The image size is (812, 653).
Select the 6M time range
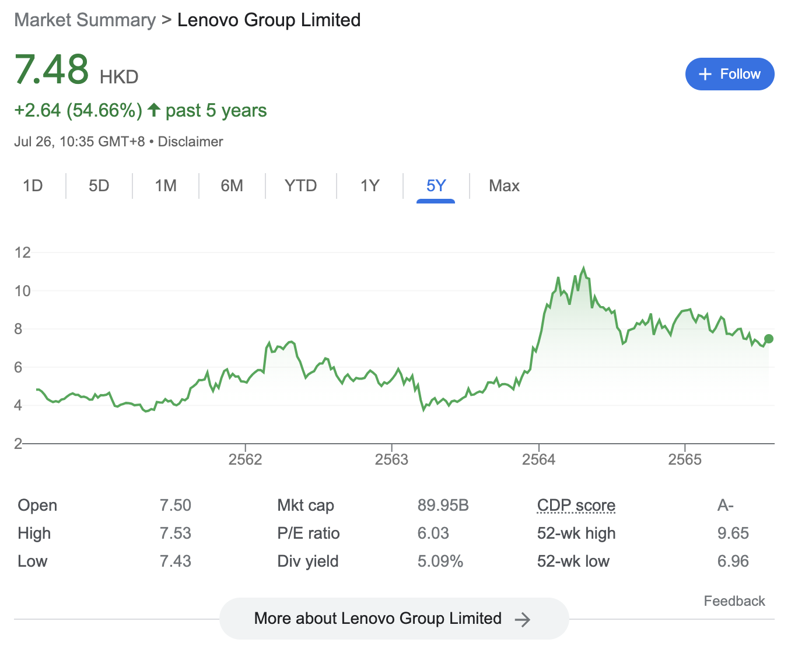[232, 185]
